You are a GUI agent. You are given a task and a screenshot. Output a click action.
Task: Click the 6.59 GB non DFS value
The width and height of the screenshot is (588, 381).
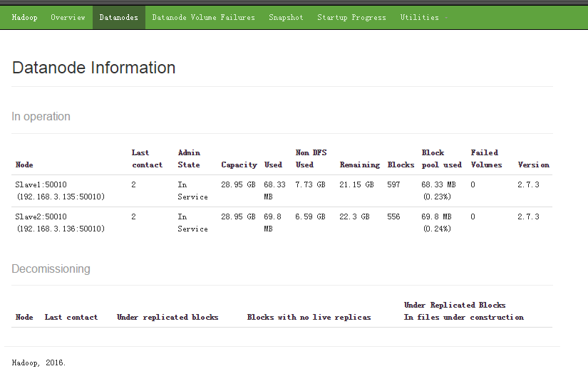(310, 216)
